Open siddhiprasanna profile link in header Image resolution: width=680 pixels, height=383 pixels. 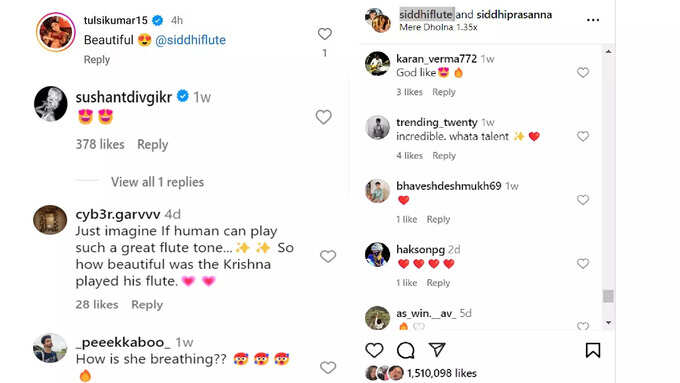pos(514,14)
